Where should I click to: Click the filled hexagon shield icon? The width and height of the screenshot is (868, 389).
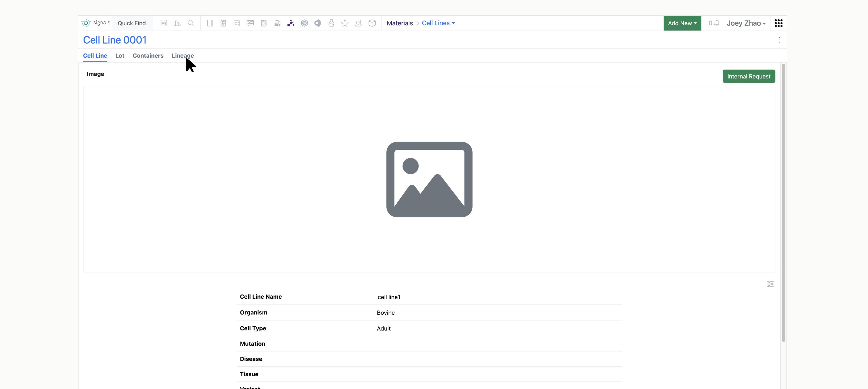coord(318,23)
